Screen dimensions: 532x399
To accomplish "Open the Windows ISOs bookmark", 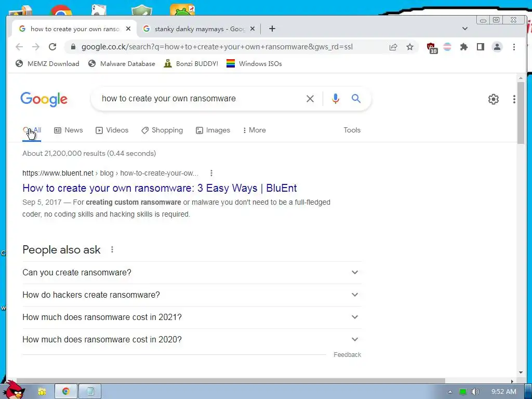I will pyautogui.click(x=254, y=64).
